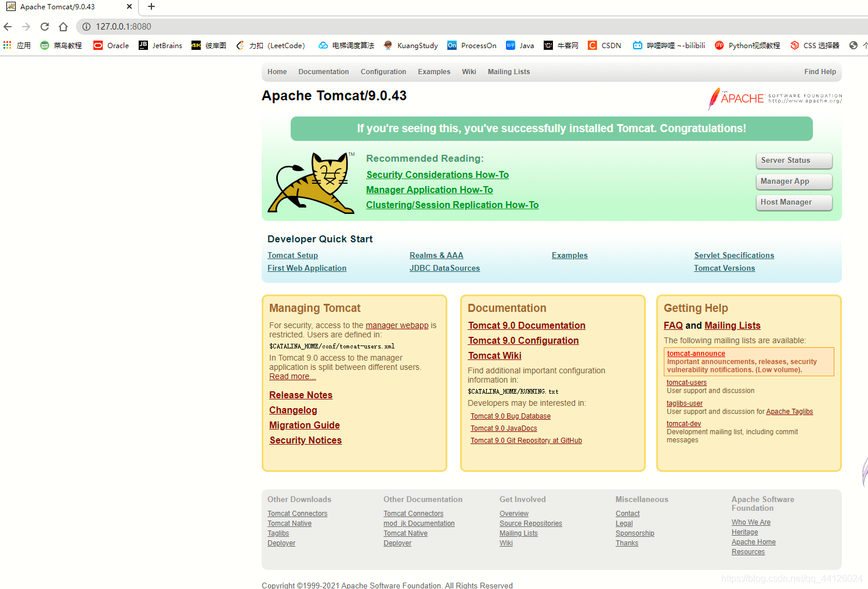Close the Apache Tomcat/9.0.43 tab
This screenshot has width=868, height=589.
coord(129,7)
